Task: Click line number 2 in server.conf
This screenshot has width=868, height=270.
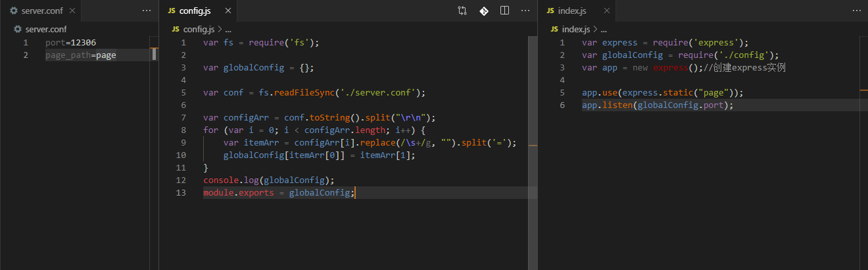Action: (x=26, y=55)
